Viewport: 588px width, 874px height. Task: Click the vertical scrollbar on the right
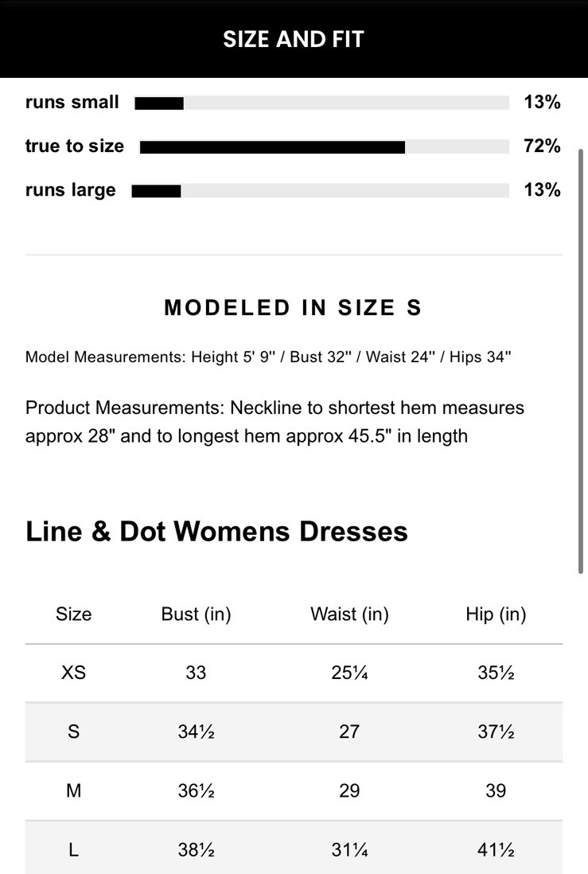[x=582, y=358]
